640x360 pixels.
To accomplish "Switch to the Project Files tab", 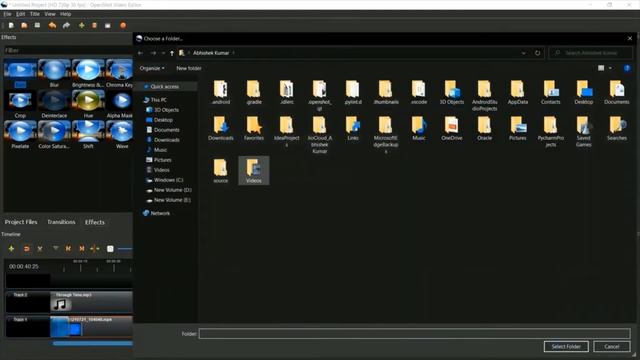I will tap(21, 222).
